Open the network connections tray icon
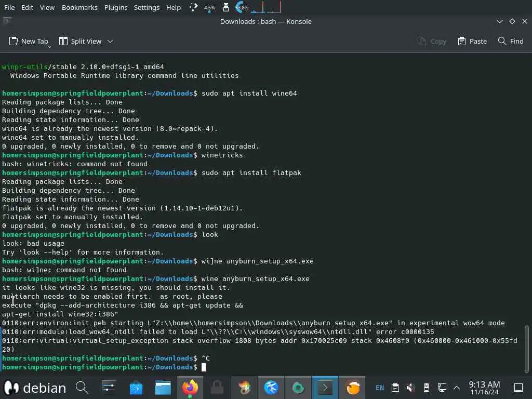Image resolution: width=532 pixels, height=399 pixels. tap(442, 388)
